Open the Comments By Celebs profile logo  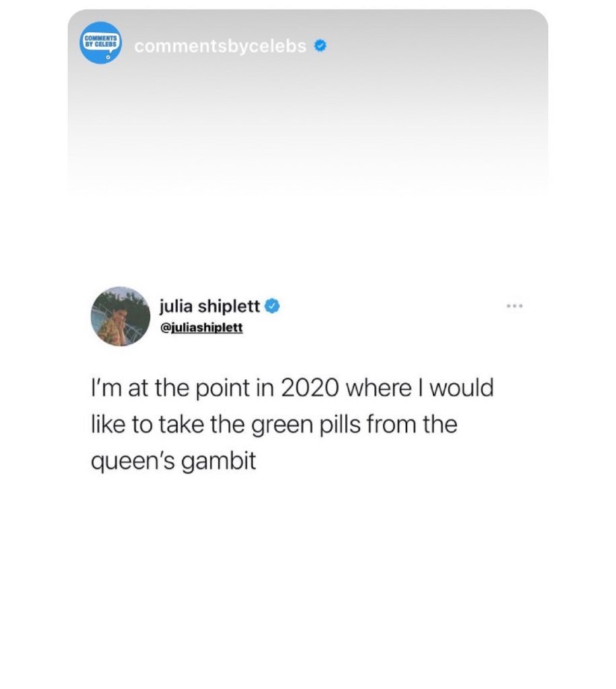[x=100, y=44]
